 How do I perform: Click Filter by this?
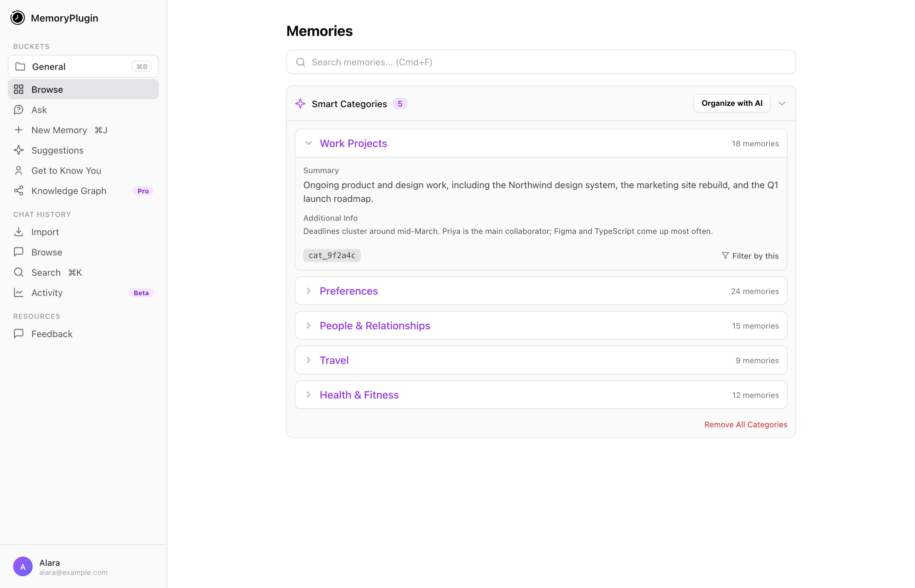[750, 256]
